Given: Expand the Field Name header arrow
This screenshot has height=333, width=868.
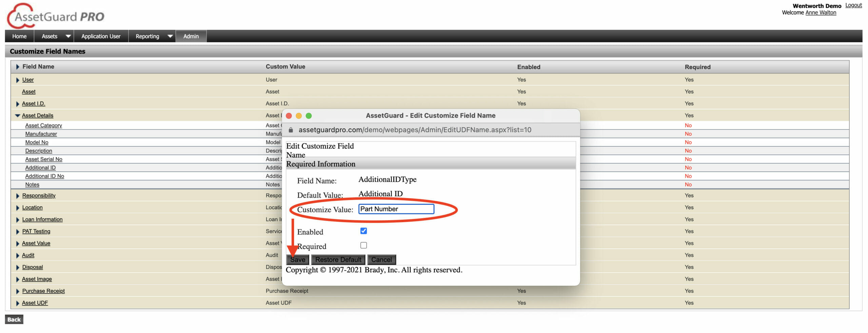Looking at the screenshot, I should click(x=18, y=67).
